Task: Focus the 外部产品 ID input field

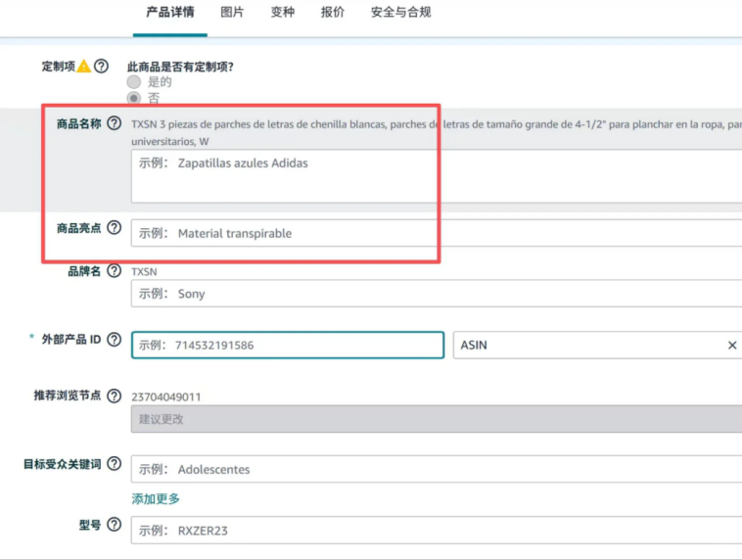Action: (288, 345)
